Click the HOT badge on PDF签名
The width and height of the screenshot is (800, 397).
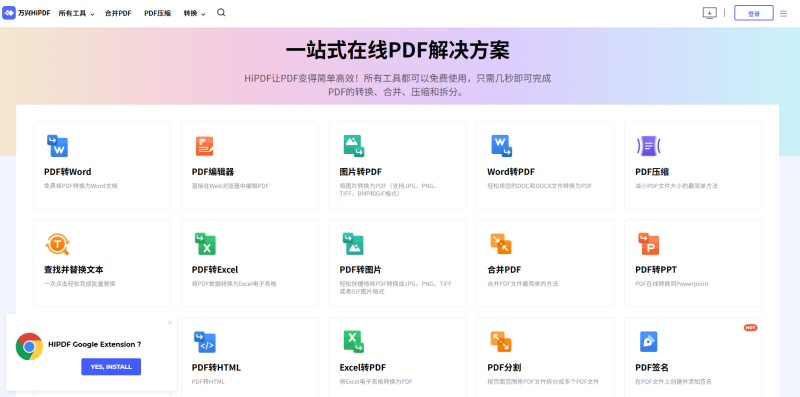tap(750, 328)
